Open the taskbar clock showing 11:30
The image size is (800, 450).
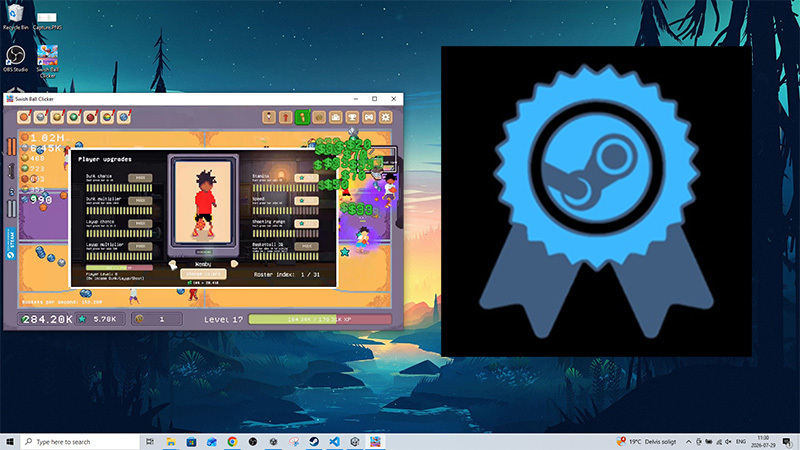pos(763,442)
